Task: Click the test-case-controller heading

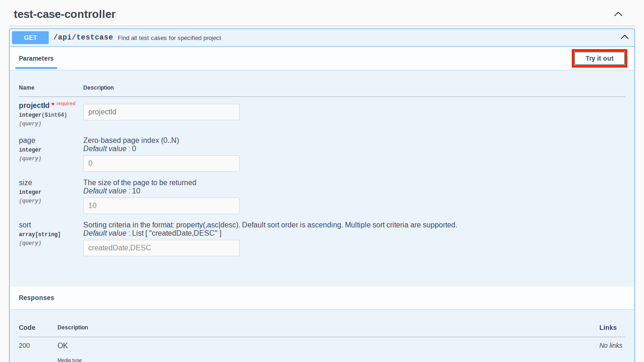Action: 64,14
